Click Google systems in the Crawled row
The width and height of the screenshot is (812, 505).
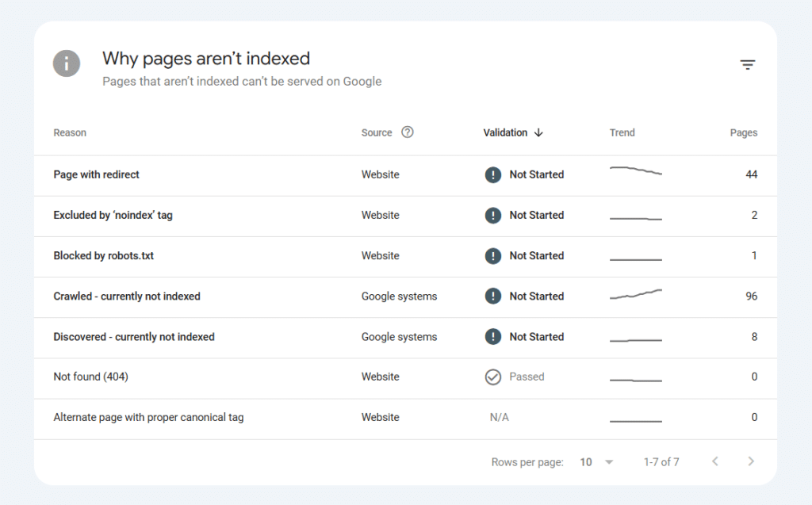click(400, 296)
